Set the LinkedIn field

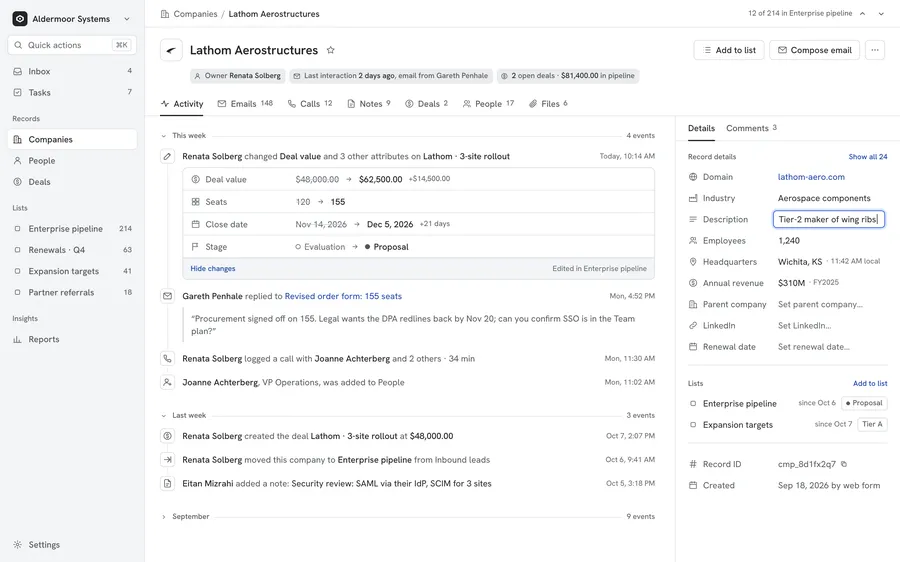(805, 325)
